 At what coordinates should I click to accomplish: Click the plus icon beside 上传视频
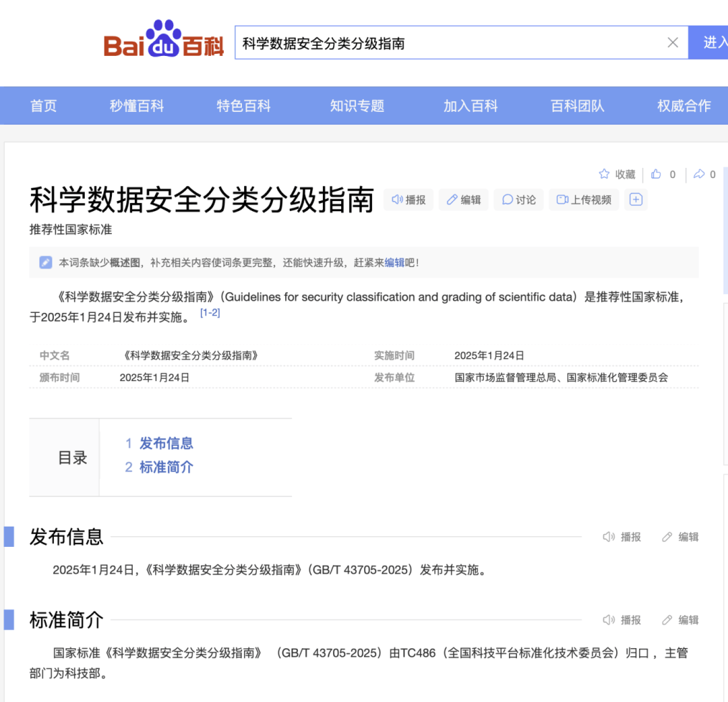pyautogui.click(x=636, y=200)
